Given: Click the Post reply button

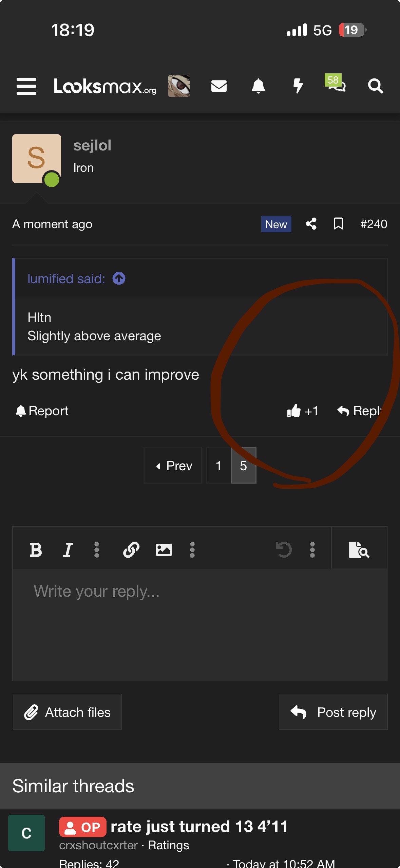Looking at the screenshot, I should pos(333,712).
